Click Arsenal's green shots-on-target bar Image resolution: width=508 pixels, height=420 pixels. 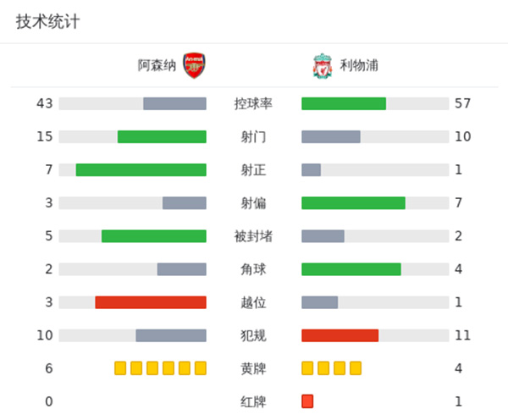[141, 169]
